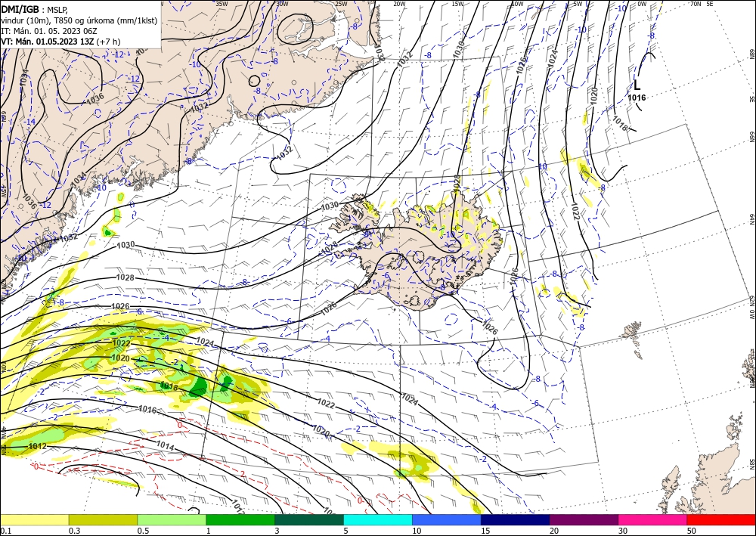The image size is (756, 536).
Task: Click the '15W' longitude label
Action: click(x=457, y=3)
